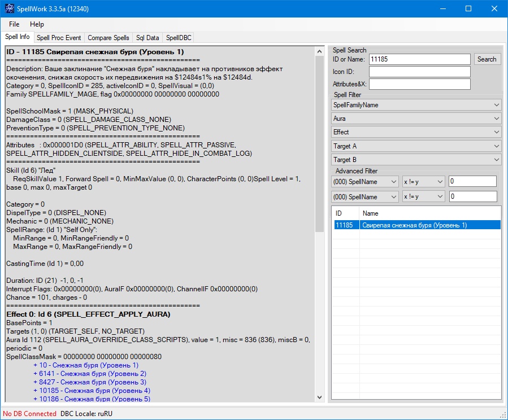The width and height of the screenshot is (508, 420).
Task: Click the "Effect 0: Id 6 (SPELL_EFFECT_APPLY_AURA)" heading
Action: (x=88, y=314)
